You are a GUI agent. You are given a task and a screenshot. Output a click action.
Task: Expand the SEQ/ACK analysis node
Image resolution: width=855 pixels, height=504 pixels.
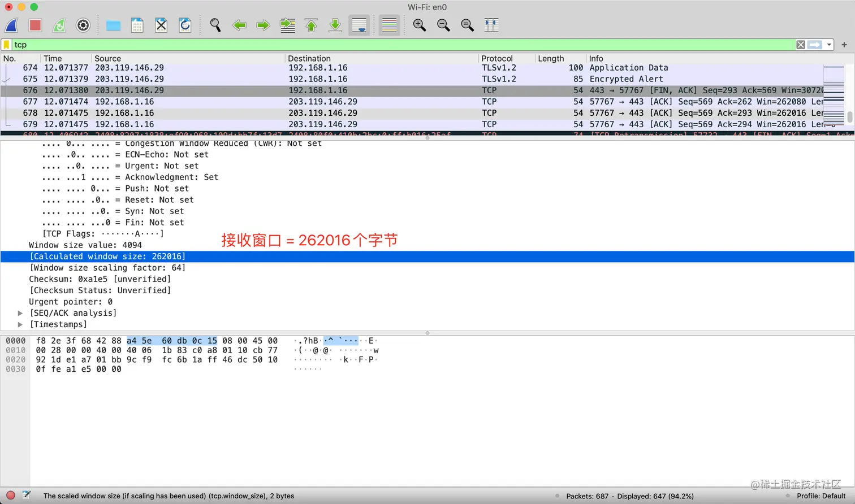[x=20, y=313]
